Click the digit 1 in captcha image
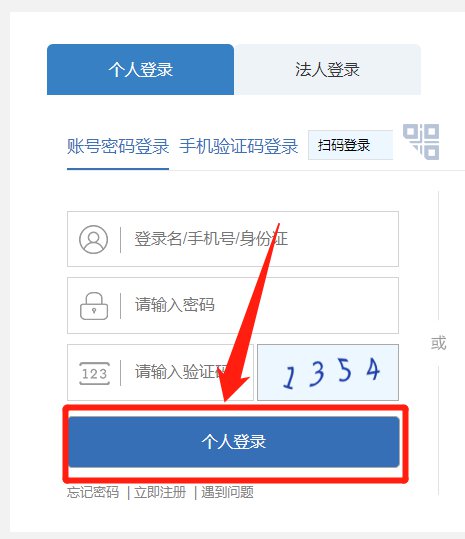 click(x=289, y=377)
